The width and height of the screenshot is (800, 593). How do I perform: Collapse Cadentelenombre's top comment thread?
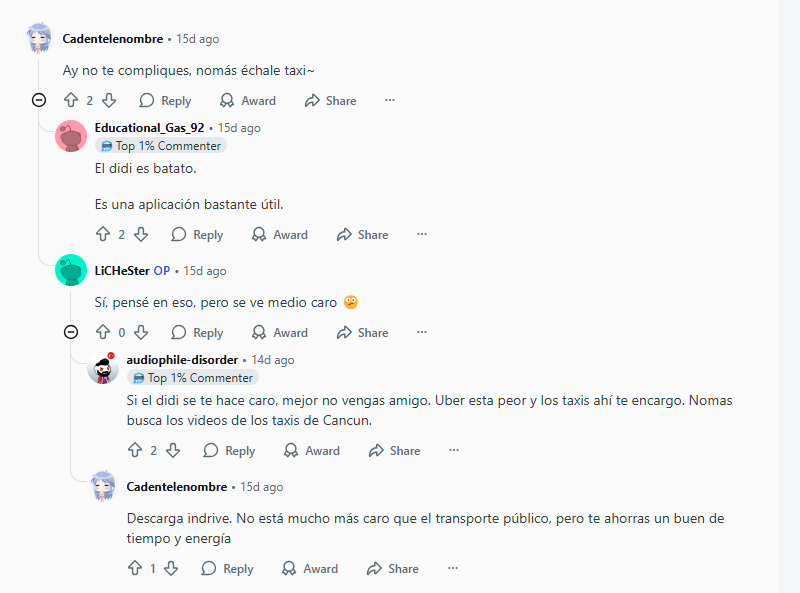tap(39, 100)
